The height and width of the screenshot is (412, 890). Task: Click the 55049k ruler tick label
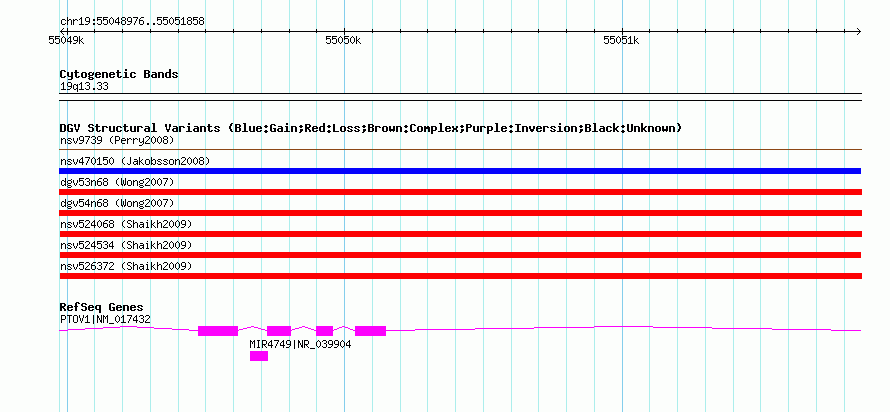(x=66, y=40)
